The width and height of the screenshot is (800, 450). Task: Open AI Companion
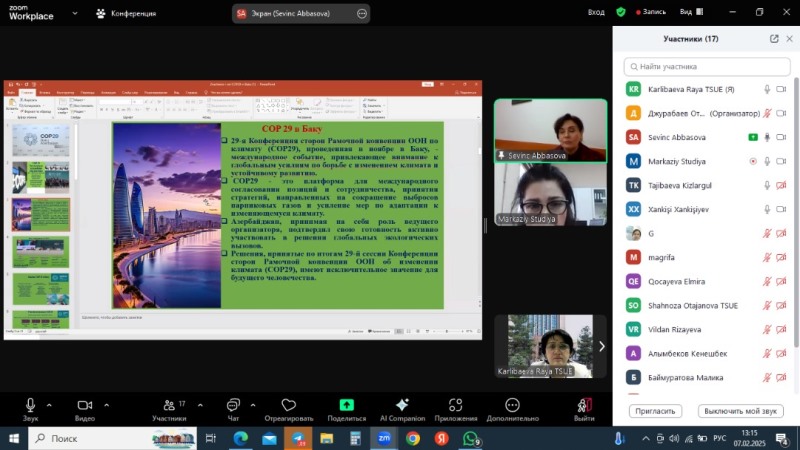tap(402, 405)
